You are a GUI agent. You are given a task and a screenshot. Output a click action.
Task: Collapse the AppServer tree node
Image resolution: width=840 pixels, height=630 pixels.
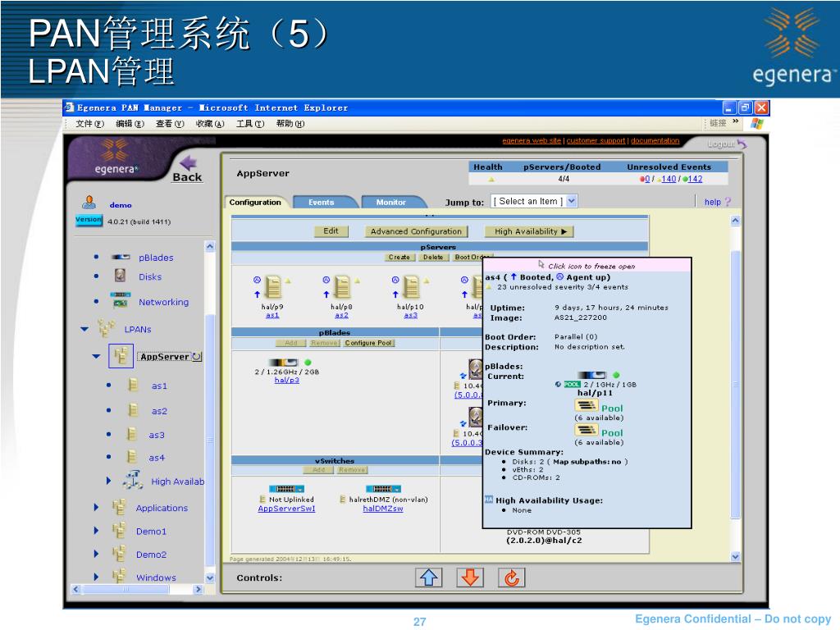tap(96, 356)
